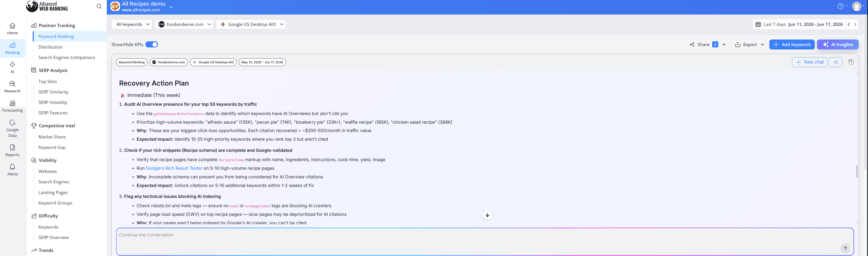
Task: Toggle the Show/Hide KPIs switch
Action: (152, 44)
